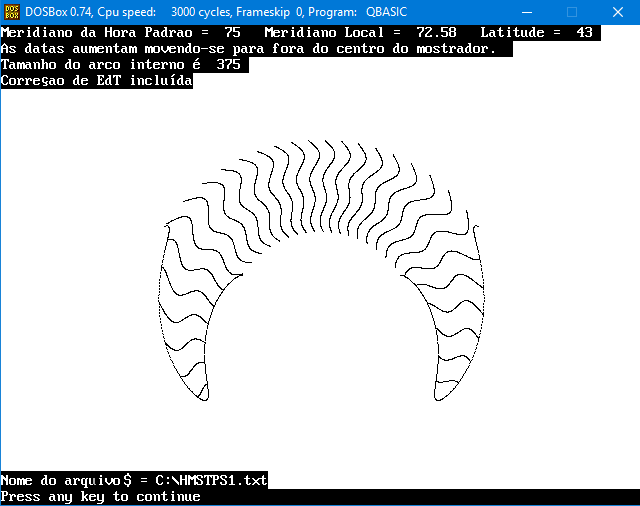This screenshot has width=640, height=506.
Task: Click 'Correçao de EdT incluída' line
Action: pyautogui.click(x=97, y=81)
